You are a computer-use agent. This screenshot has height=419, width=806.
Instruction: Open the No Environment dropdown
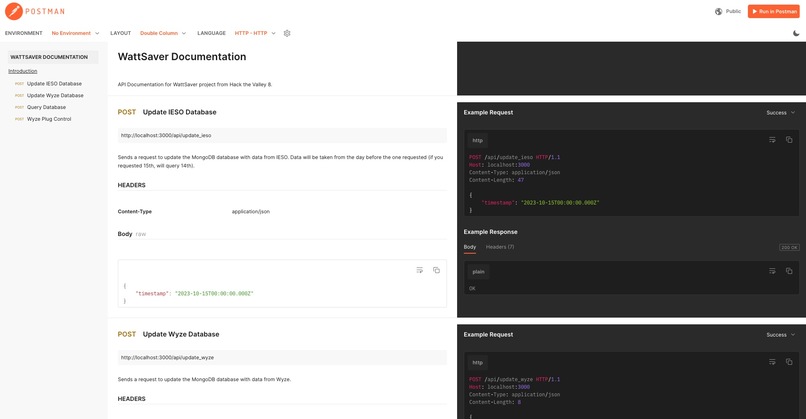click(x=75, y=33)
